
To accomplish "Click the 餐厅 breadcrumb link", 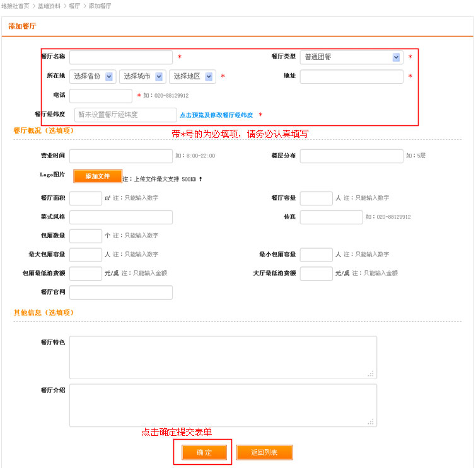I will [x=74, y=6].
